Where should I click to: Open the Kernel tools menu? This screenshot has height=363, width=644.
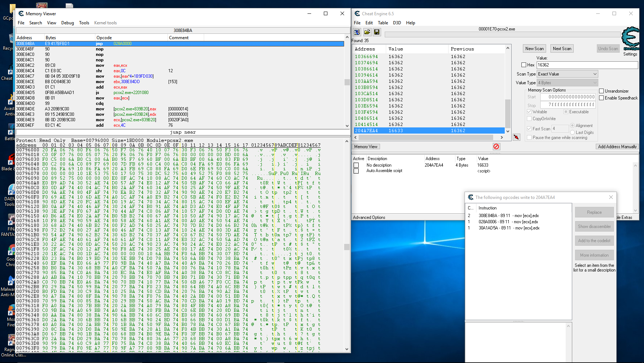(x=105, y=23)
